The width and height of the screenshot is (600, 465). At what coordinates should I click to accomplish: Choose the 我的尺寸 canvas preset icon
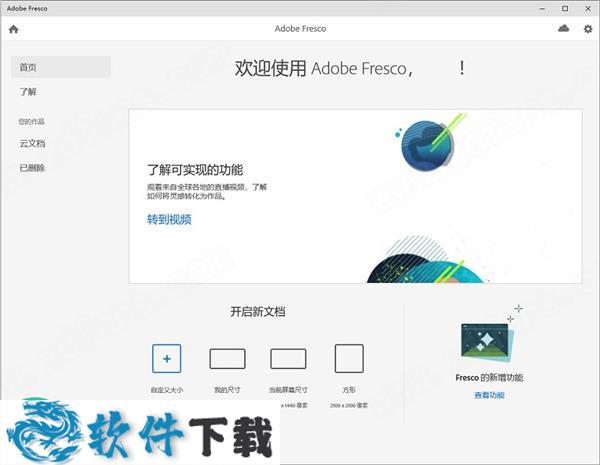click(x=227, y=359)
